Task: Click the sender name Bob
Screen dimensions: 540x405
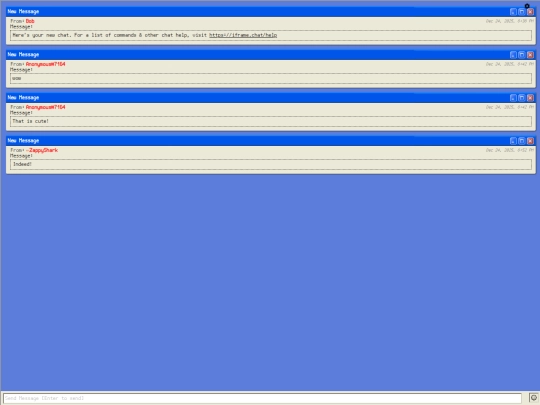Action: 30,21
